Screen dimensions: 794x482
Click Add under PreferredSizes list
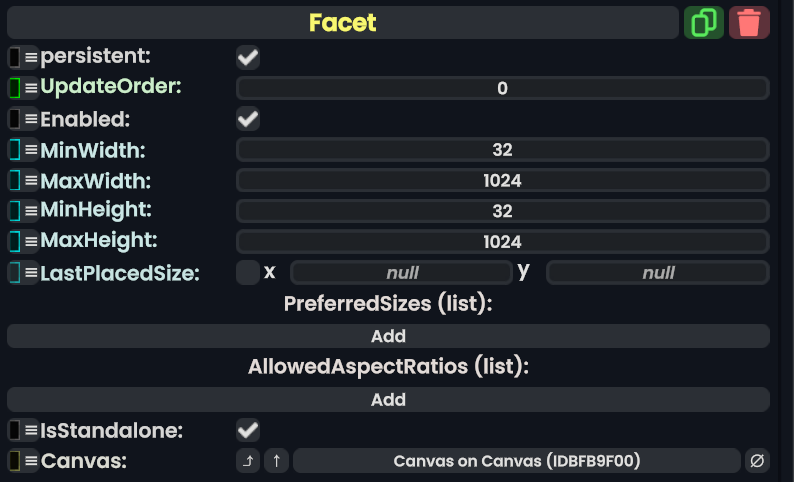tap(388, 336)
